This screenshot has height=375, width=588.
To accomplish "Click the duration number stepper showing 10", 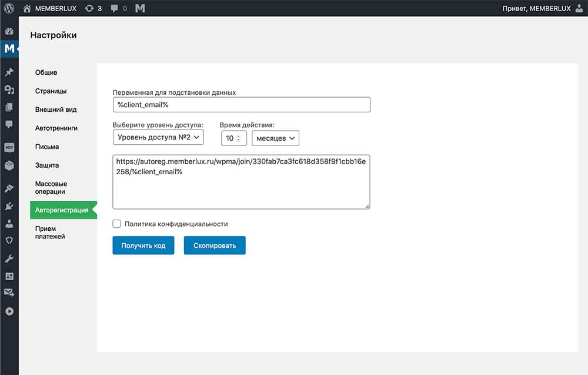I will pos(233,138).
